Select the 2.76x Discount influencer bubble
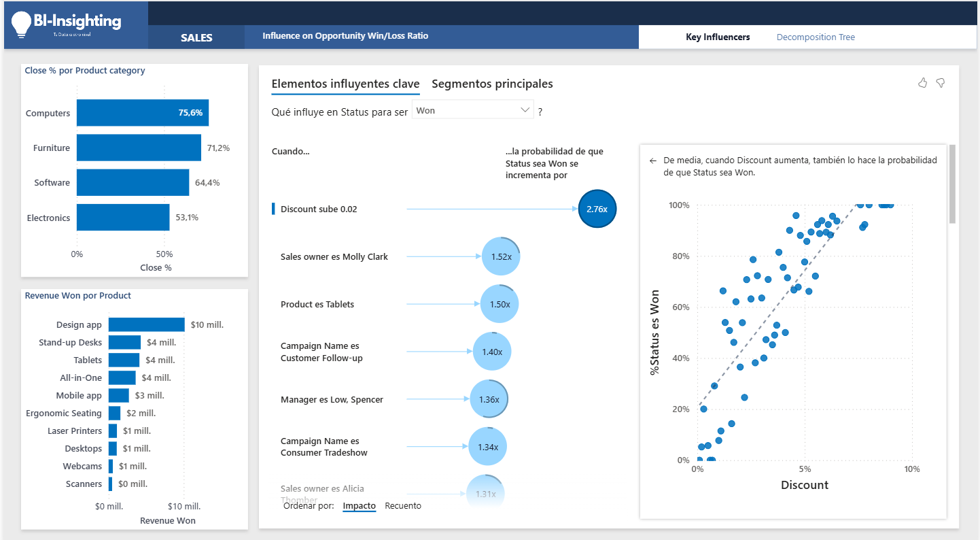The width and height of the screenshot is (980, 540). pos(597,209)
